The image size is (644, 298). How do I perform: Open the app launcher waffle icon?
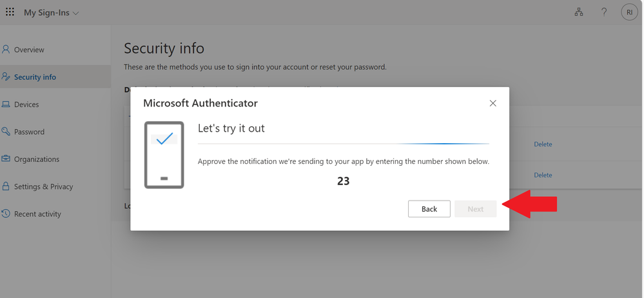click(x=10, y=12)
